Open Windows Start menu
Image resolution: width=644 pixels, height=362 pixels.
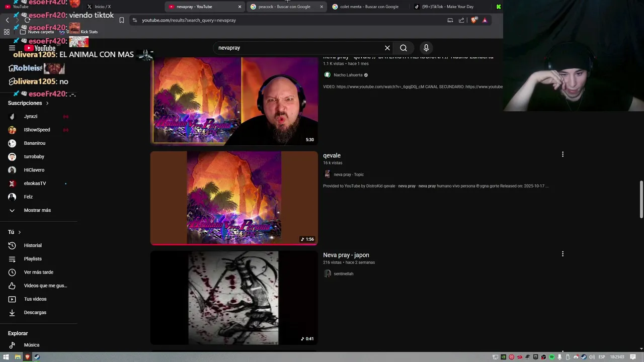pos(7,357)
